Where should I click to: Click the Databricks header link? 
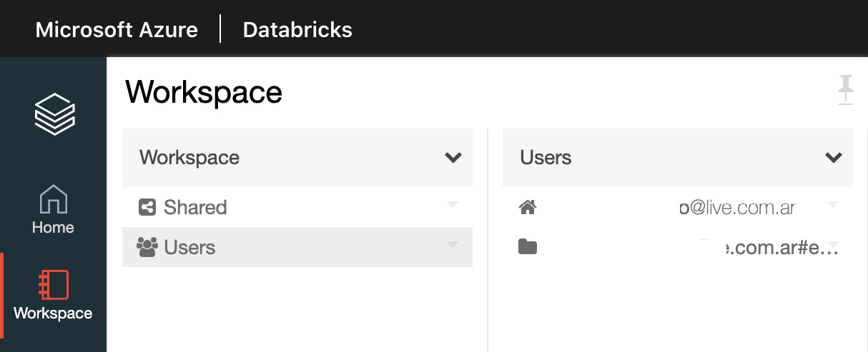(x=297, y=30)
